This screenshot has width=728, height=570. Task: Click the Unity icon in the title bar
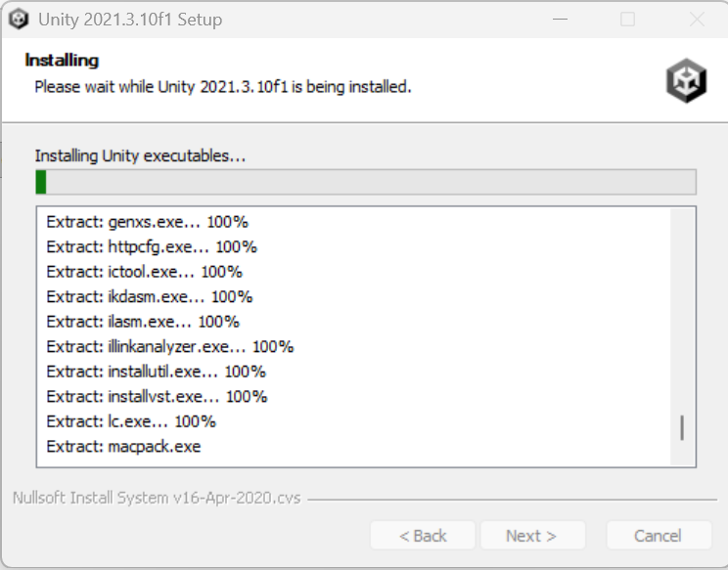[19, 20]
